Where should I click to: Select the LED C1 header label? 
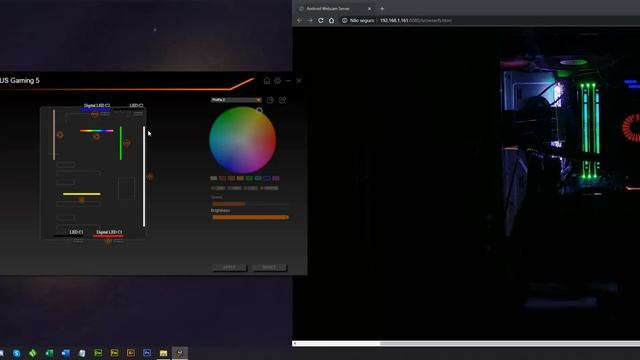(76, 232)
